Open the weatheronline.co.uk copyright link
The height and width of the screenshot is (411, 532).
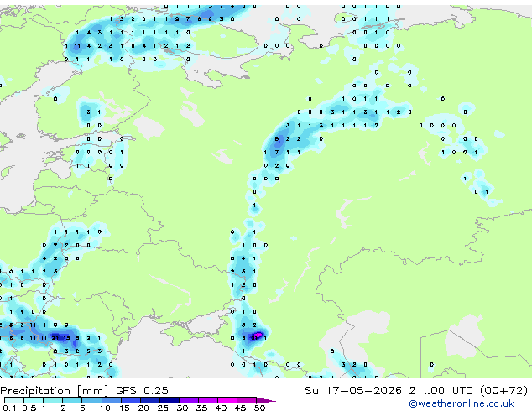[x=461, y=403]
